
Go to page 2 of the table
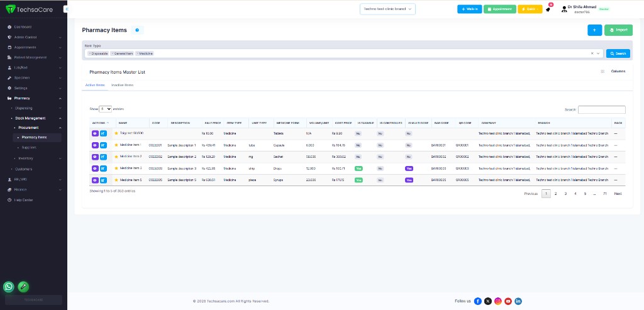[556, 194]
